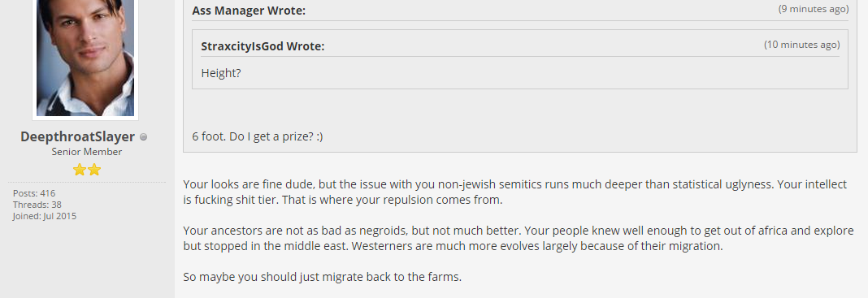868x298 pixels.
Task: Open the "StraxcityIsGod Wrote:" quote header
Action: pos(263,46)
